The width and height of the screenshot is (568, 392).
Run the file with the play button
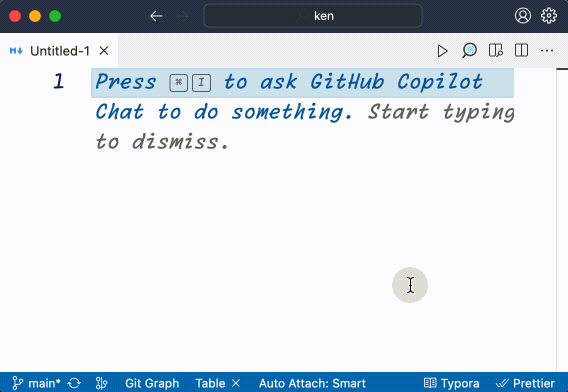442,50
